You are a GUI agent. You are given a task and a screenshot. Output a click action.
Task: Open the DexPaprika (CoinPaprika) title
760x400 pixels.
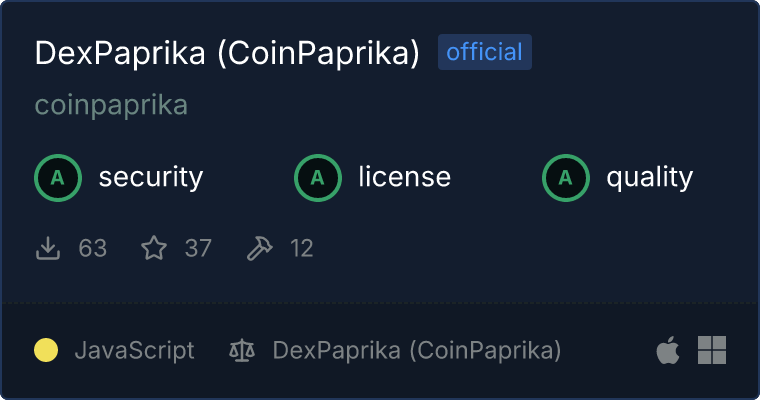point(227,54)
